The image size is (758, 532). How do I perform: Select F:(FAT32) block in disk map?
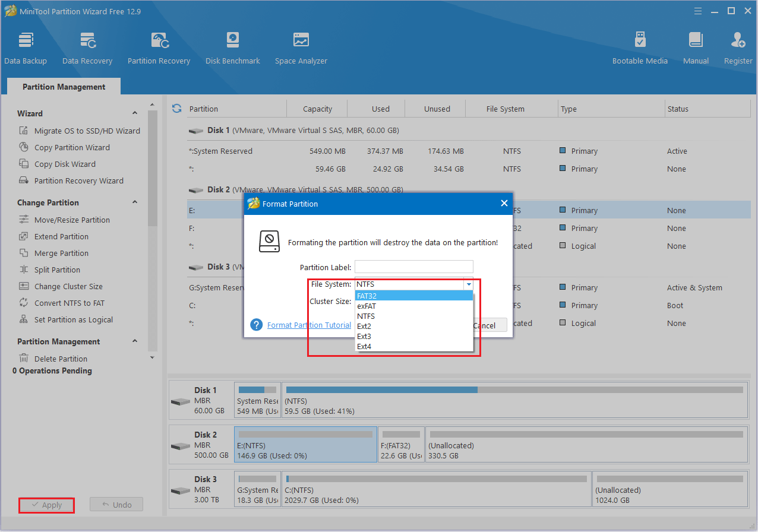coord(402,444)
